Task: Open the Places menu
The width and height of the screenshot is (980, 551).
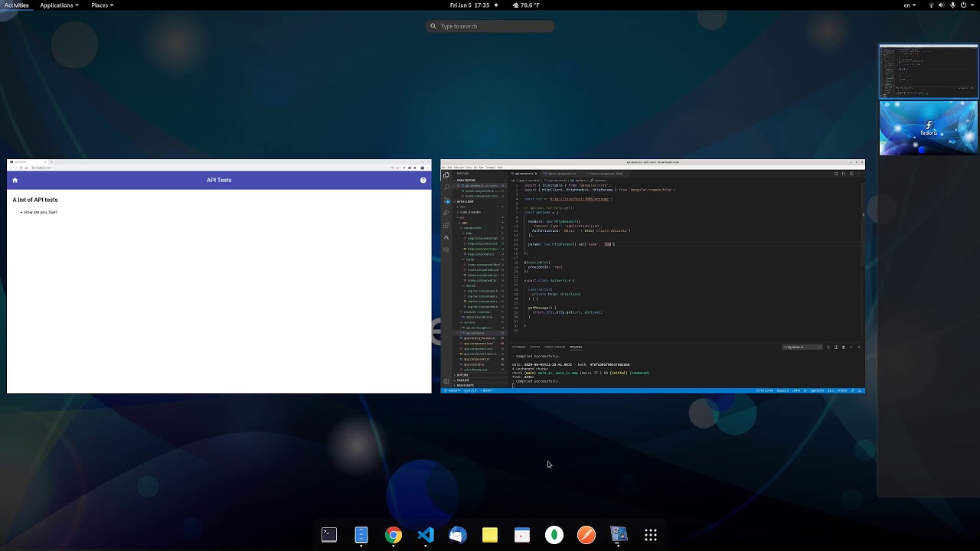Action: [102, 5]
